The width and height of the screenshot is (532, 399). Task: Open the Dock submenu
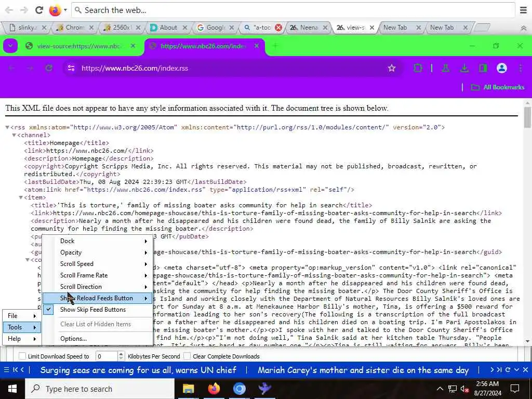[97, 241]
